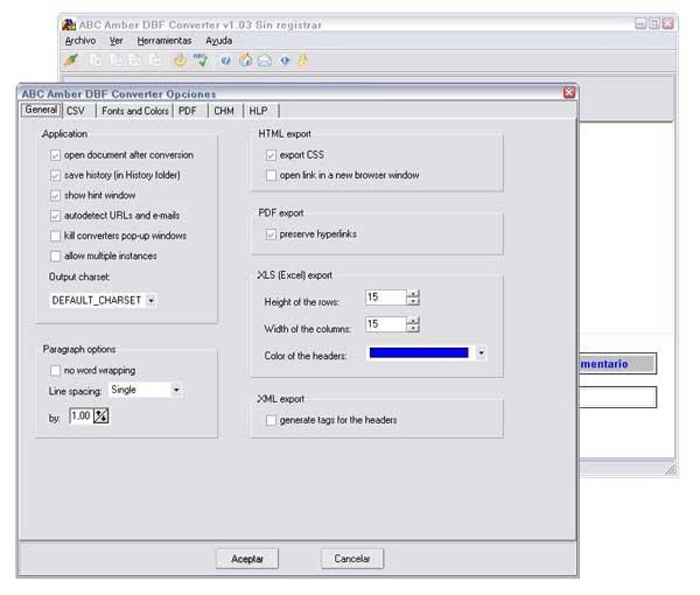
Task: Click the ABC spell check icon
Action: [200, 60]
